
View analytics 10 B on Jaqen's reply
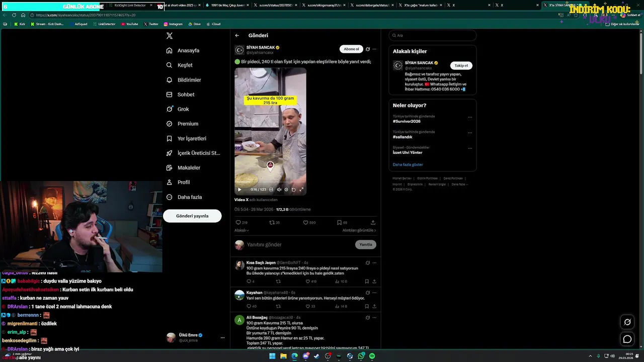(341, 282)
